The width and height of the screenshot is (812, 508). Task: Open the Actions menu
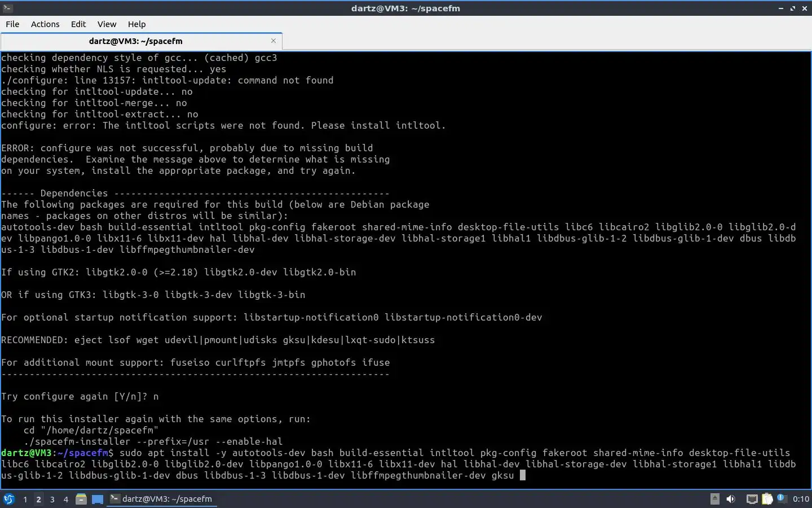[45, 24]
